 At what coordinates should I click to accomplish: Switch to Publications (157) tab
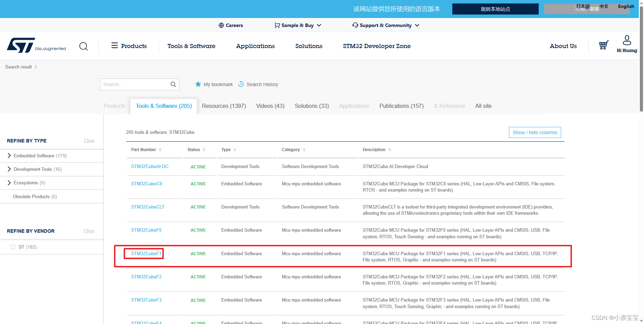[402, 106]
